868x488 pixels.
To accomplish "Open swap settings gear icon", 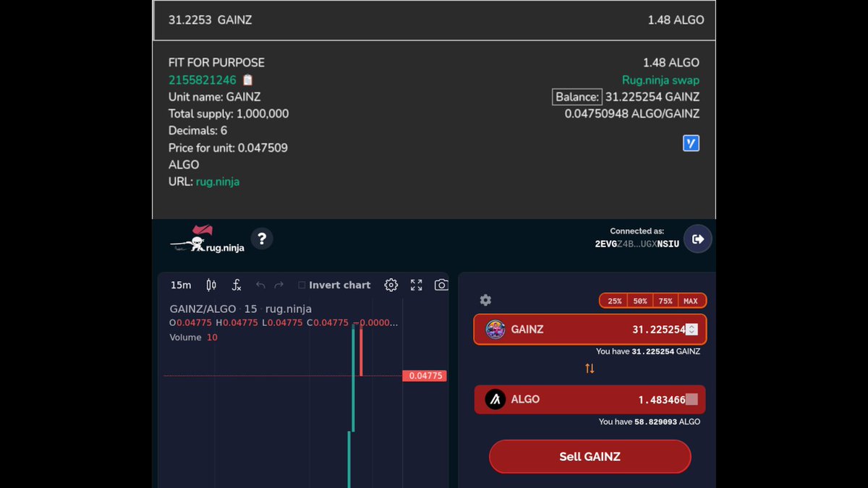I will click(485, 300).
